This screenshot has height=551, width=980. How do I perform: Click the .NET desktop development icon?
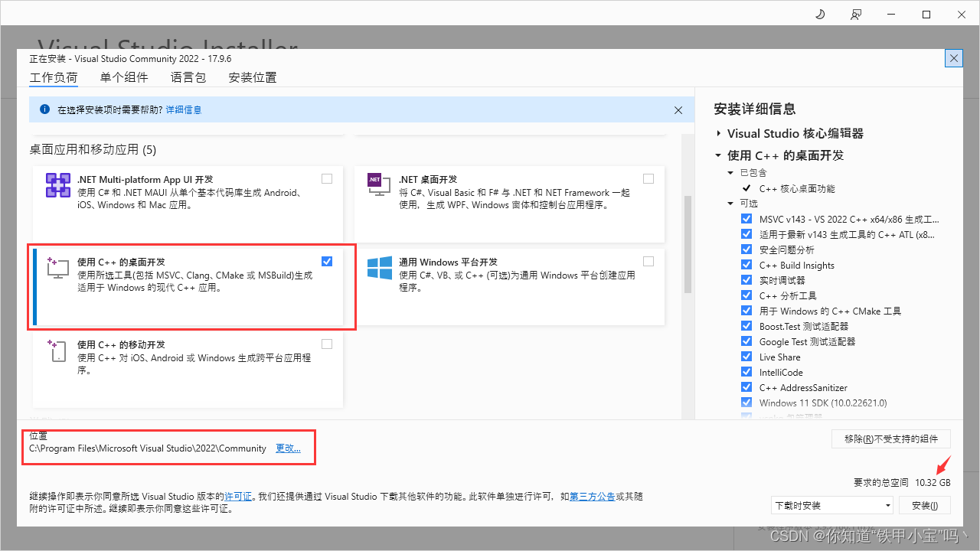(x=380, y=185)
